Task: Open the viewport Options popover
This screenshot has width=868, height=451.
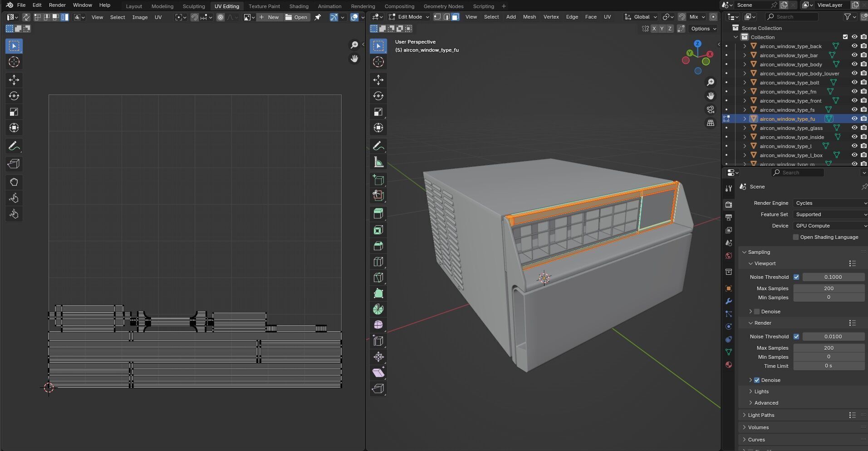Action: (x=704, y=29)
